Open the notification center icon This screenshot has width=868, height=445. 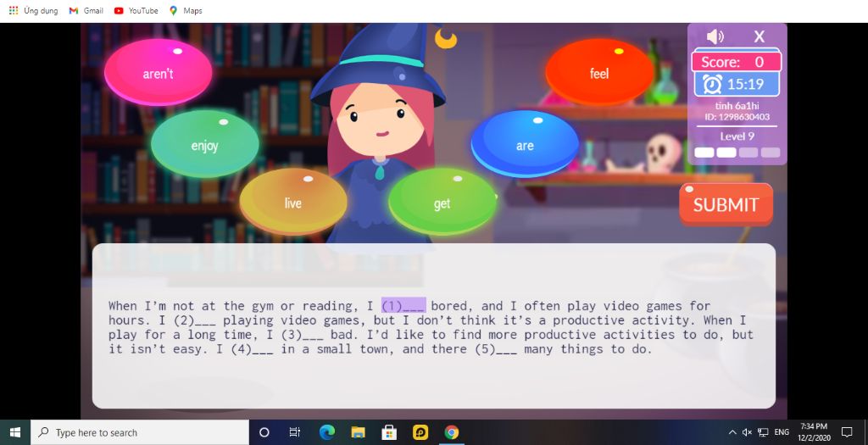pos(847,432)
